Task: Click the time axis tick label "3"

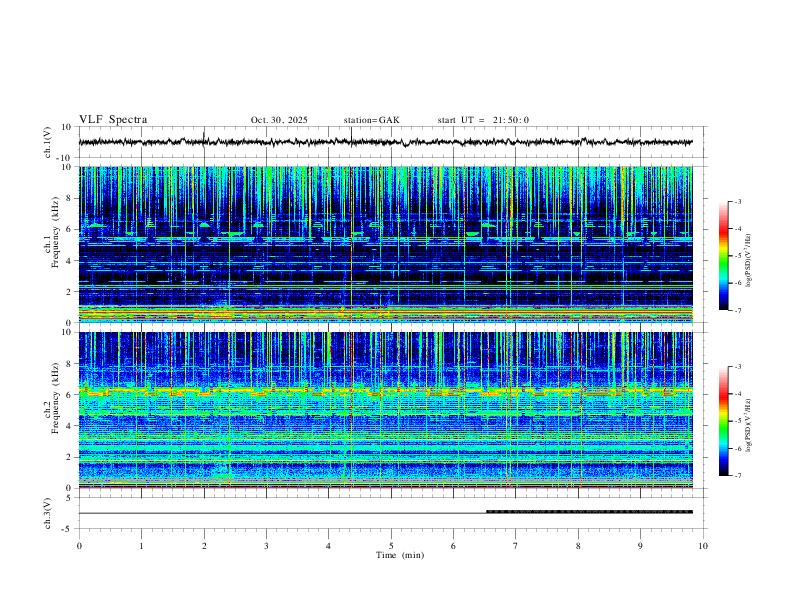Action: 266,546
